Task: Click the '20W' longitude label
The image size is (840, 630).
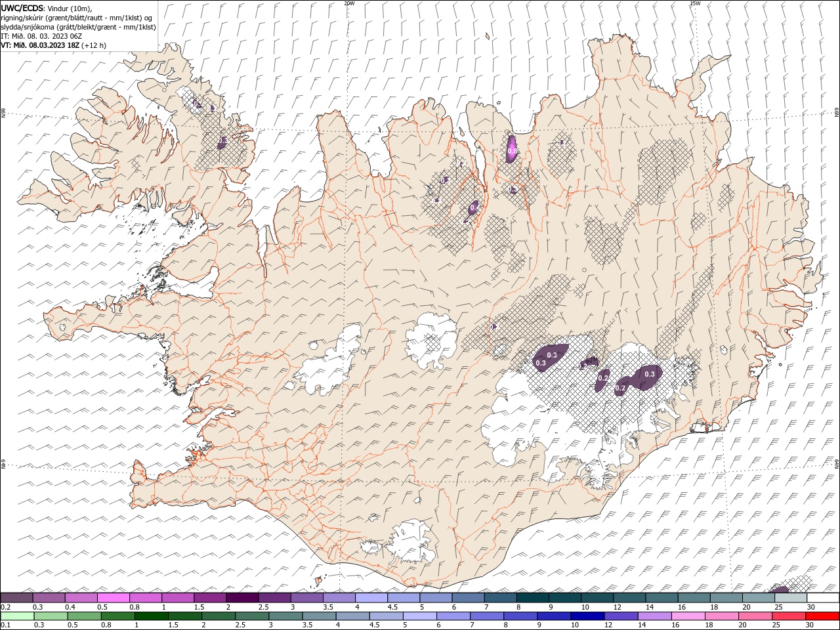Action: pos(349,3)
